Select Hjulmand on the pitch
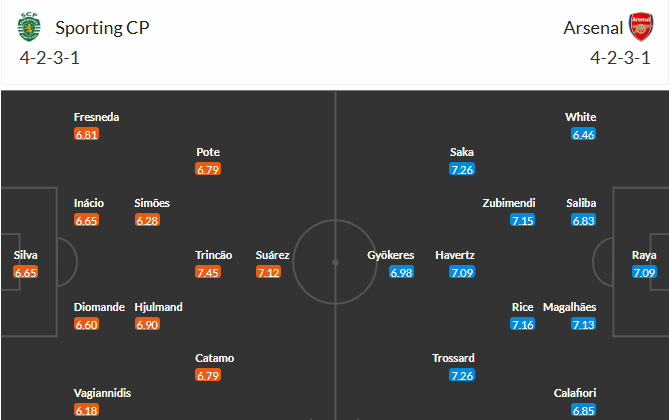This screenshot has height=420, width=669. pyautogui.click(x=159, y=307)
